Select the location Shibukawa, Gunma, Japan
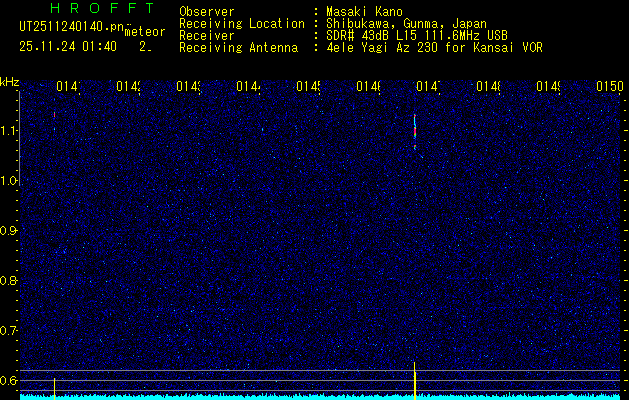This screenshot has width=629, height=400. coord(406,24)
